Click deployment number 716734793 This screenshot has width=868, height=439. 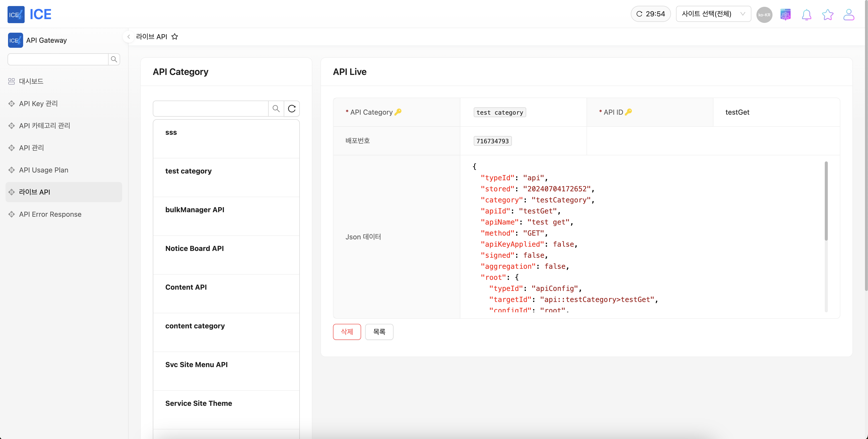coord(492,141)
